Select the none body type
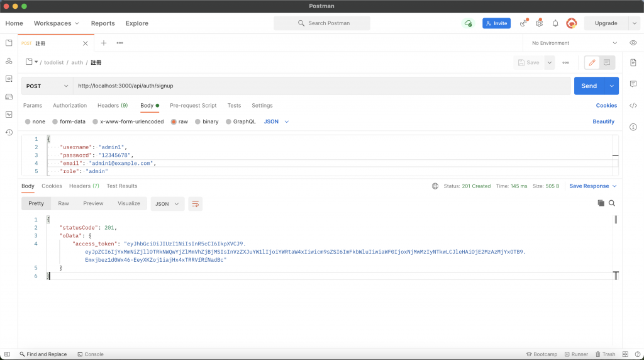 (28, 121)
